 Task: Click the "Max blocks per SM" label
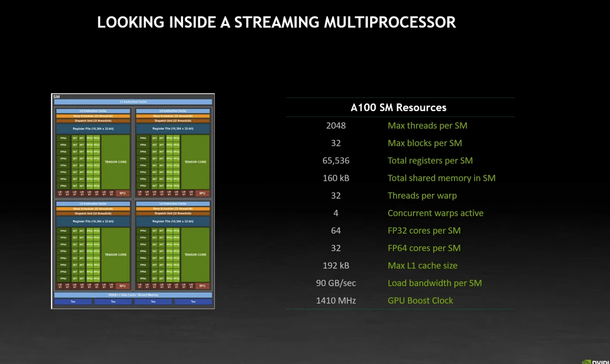tap(425, 143)
